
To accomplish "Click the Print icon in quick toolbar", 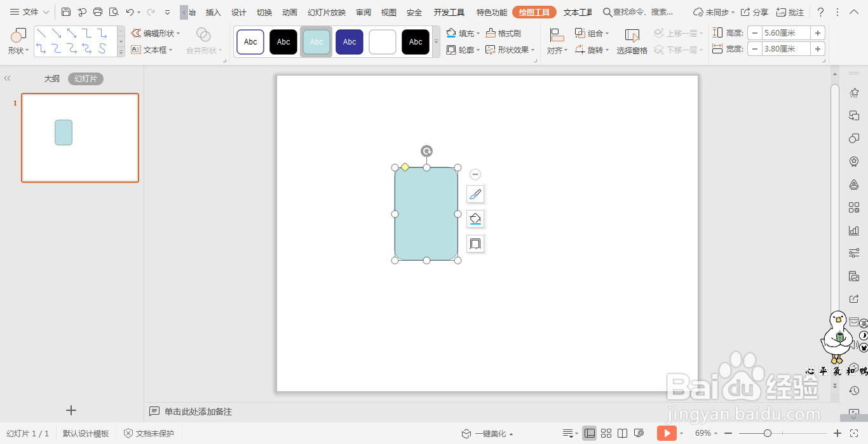I will pos(98,12).
